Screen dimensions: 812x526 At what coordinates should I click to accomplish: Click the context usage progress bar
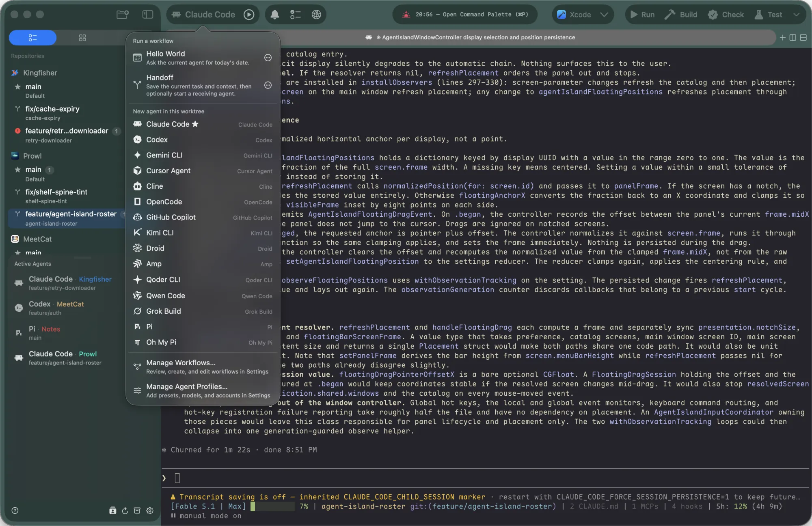coord(273,507)
